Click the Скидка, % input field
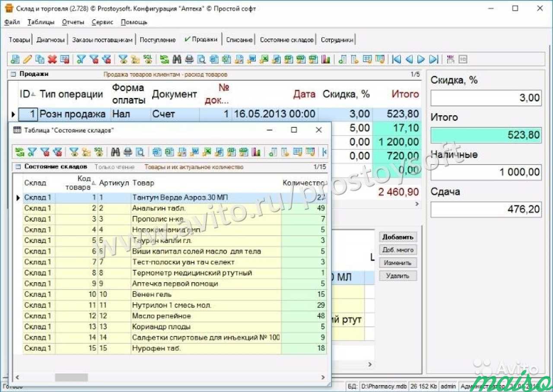The image size is (553, 392). point(486,98)
